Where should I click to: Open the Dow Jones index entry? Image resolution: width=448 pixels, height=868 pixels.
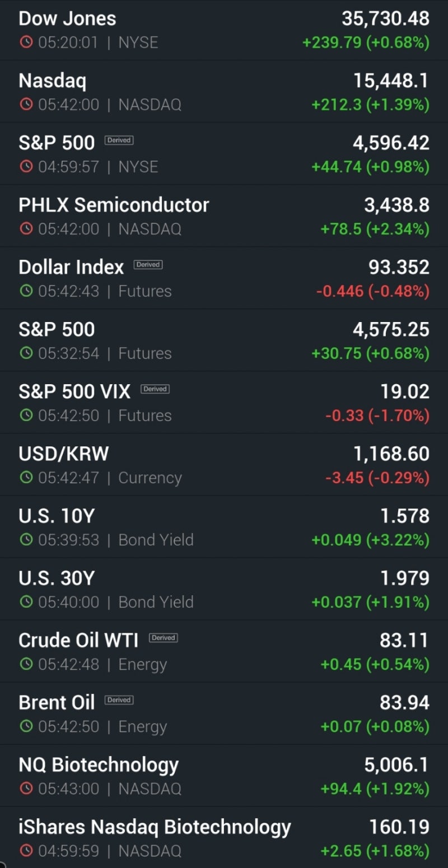(67, 18)
